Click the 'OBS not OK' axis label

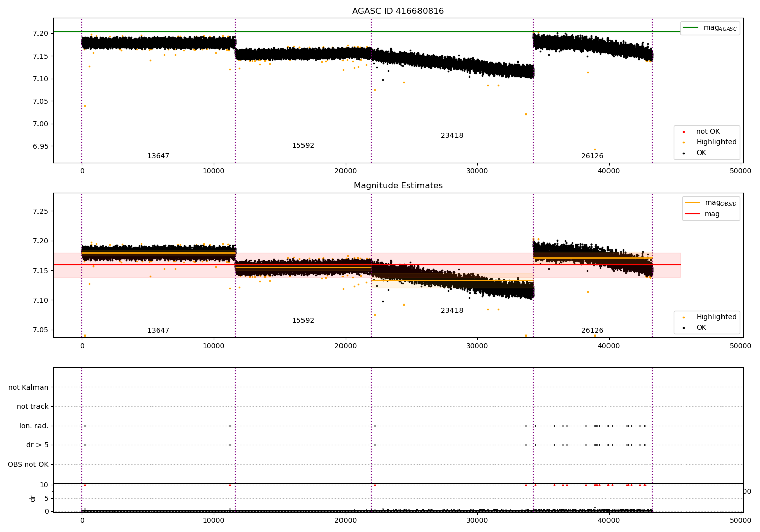coord(28,465)
